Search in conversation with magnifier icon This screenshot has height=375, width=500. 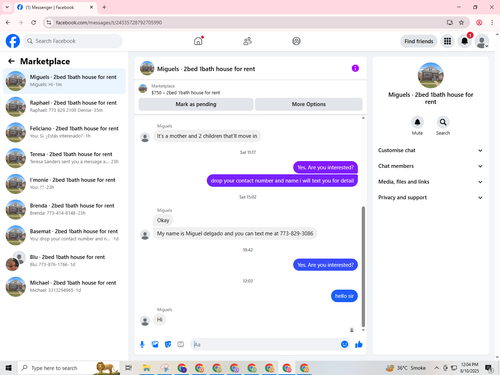pyautogui.click(x=443, y=122)
